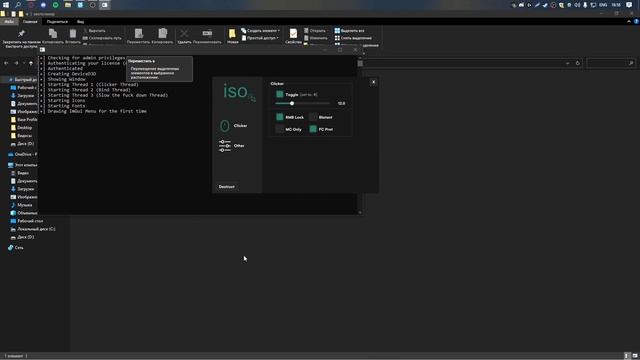Viewport: 640px width, 360px height.
Task: Click the Copy to ribbon icon
Action: click(162, 33)
